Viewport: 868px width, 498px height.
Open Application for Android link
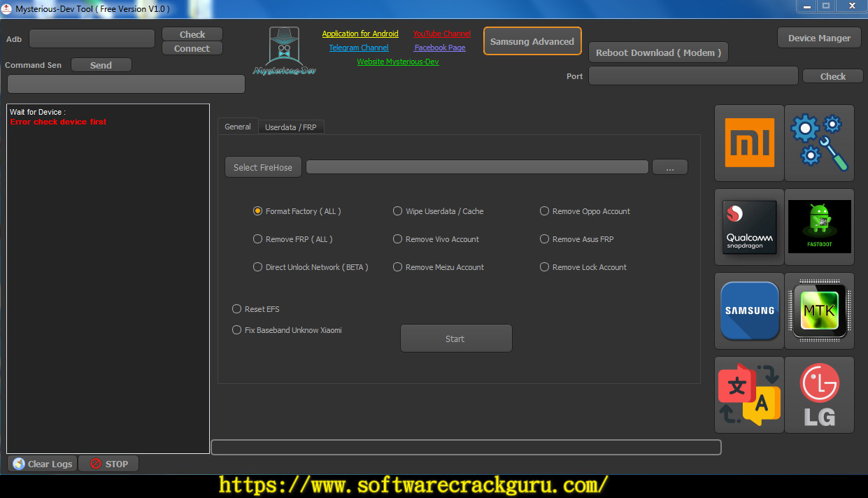click(x=360, y=34)
